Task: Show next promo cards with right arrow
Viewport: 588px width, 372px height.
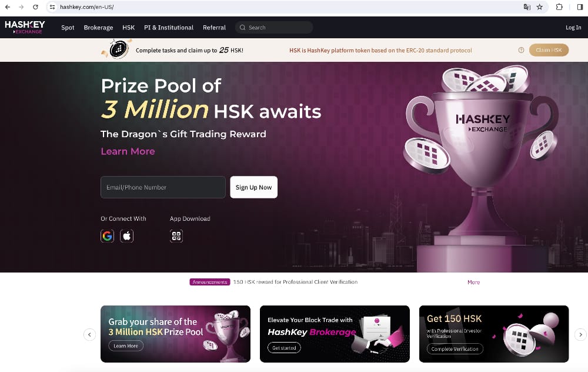Action: point(580,334)
